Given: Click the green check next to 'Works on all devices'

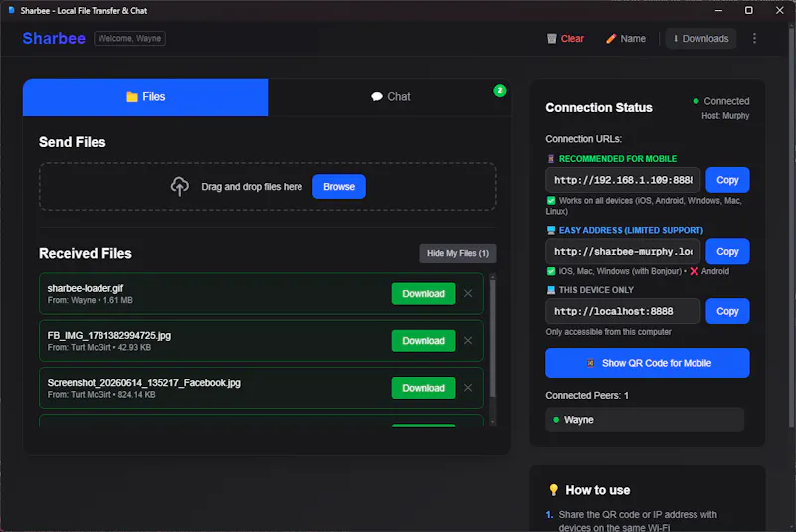Looking at the screenshot, I should [551, 201].
